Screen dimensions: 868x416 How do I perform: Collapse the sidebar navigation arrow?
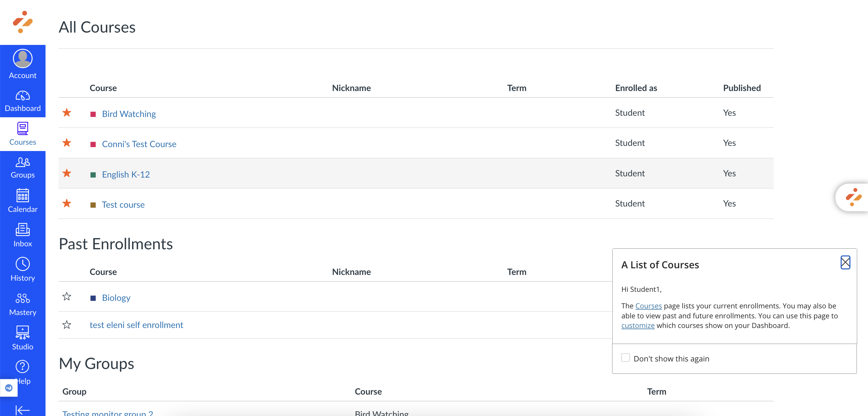23,410
